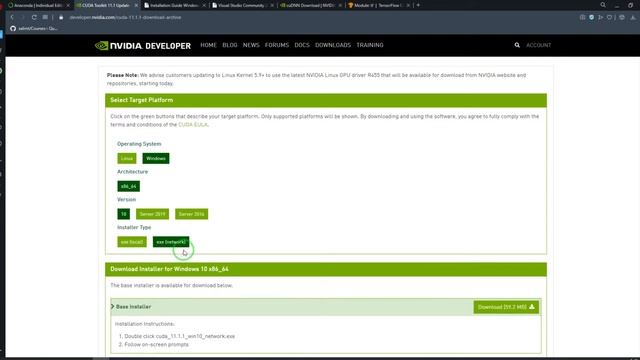
Task: Click the download arrow icon on Download button
Action: 532,307
